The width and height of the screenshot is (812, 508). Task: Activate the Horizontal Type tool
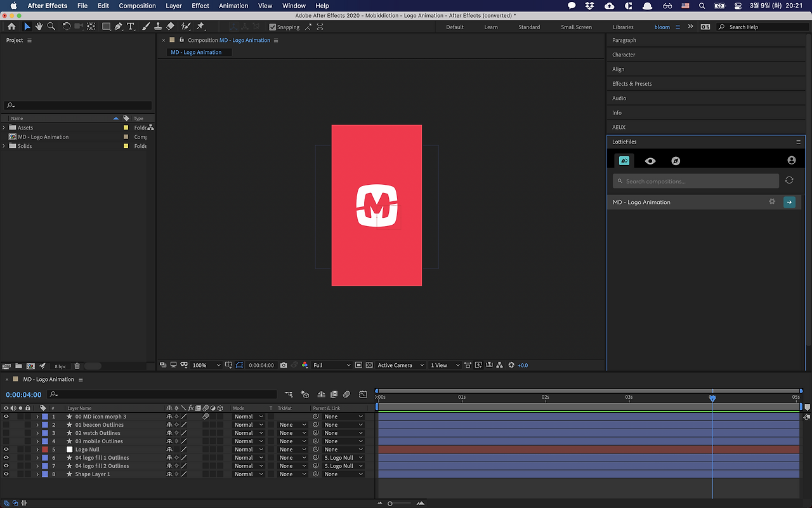pyautogui.click(x=131, y=27)
